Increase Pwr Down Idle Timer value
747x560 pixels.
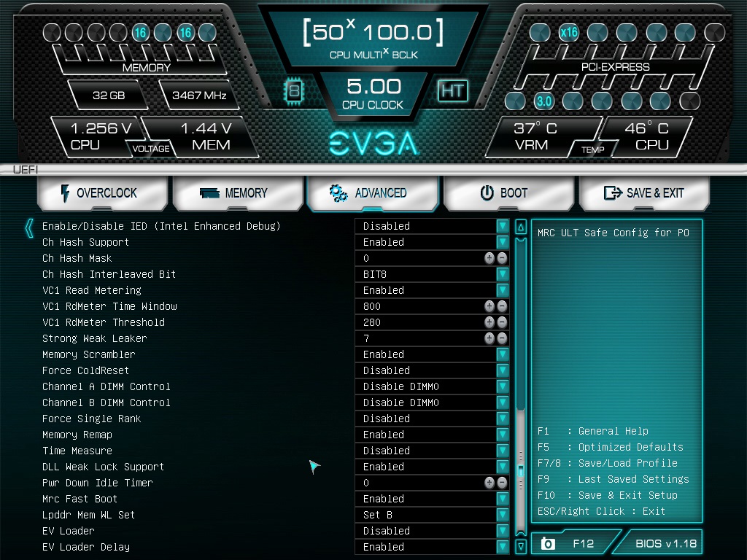coord(489,483)
